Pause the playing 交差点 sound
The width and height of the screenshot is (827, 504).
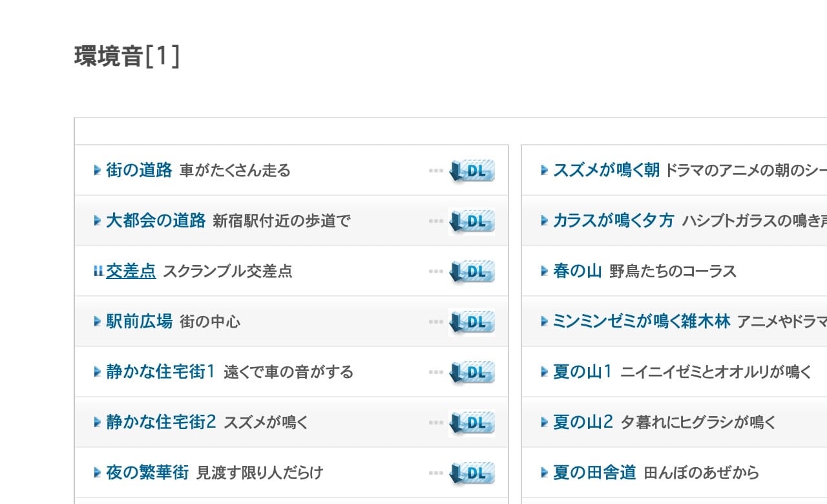pyautogui.click(x=98, y=271)
